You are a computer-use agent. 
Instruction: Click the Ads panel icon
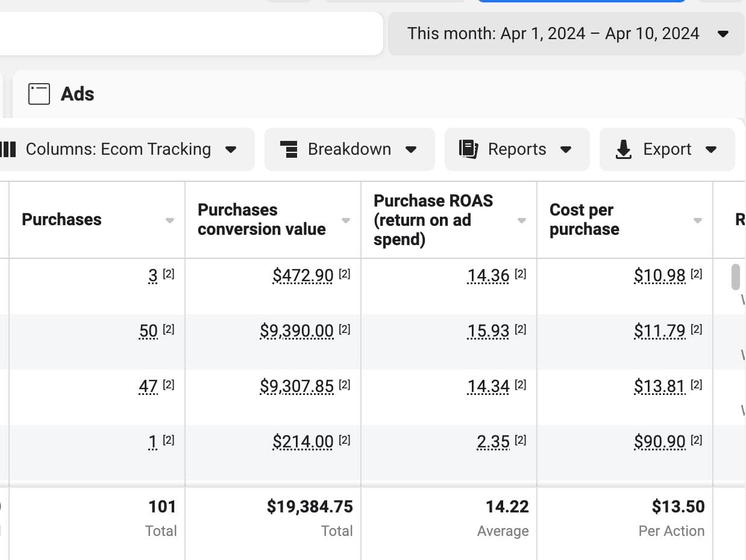click(x=39, y=94)
